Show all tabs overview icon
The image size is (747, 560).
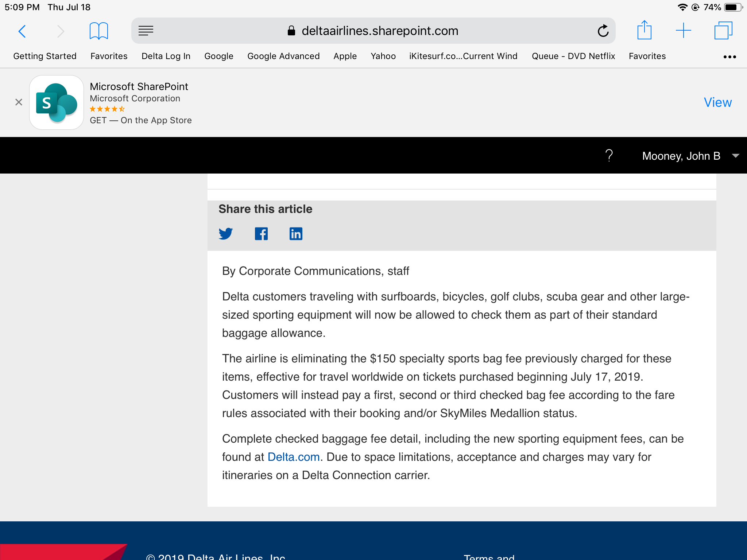pos(723,31)
